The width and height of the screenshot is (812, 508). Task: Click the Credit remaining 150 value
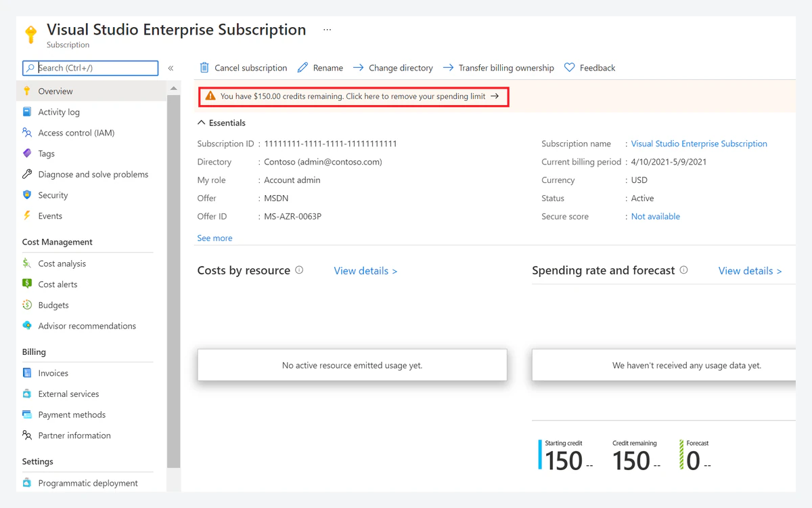pos(631,461)
